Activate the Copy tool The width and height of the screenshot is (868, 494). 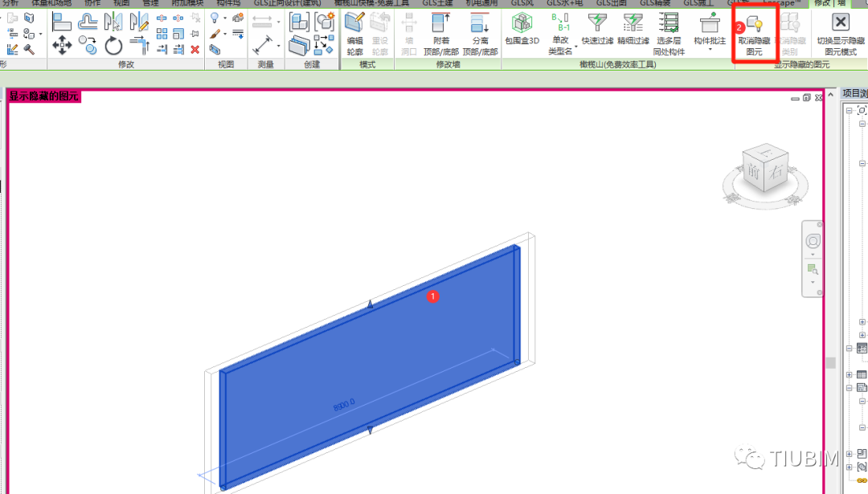[88, 45]
